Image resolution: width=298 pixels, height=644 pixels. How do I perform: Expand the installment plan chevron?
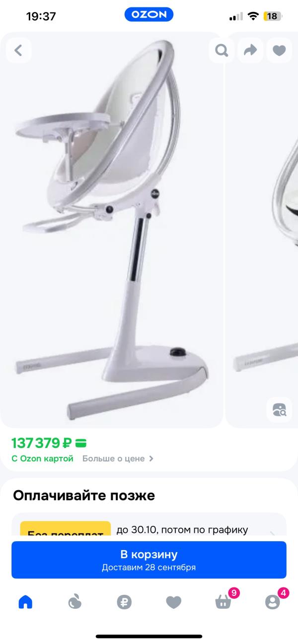coord(272,534)
